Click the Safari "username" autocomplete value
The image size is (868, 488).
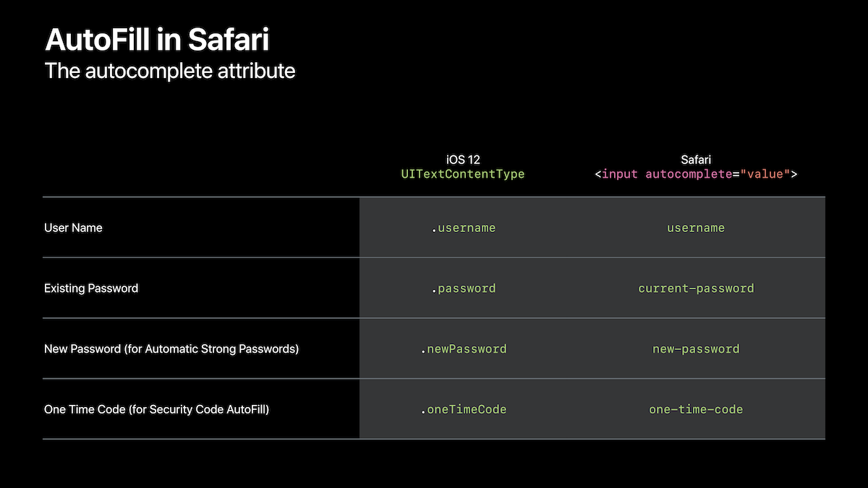696,228
